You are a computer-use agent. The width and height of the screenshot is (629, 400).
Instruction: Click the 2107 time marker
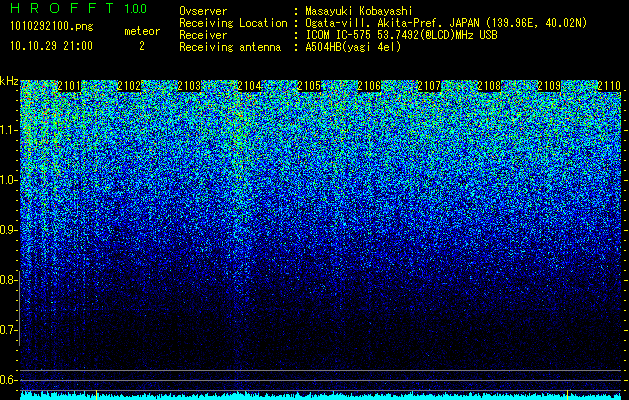coord(429,86)
